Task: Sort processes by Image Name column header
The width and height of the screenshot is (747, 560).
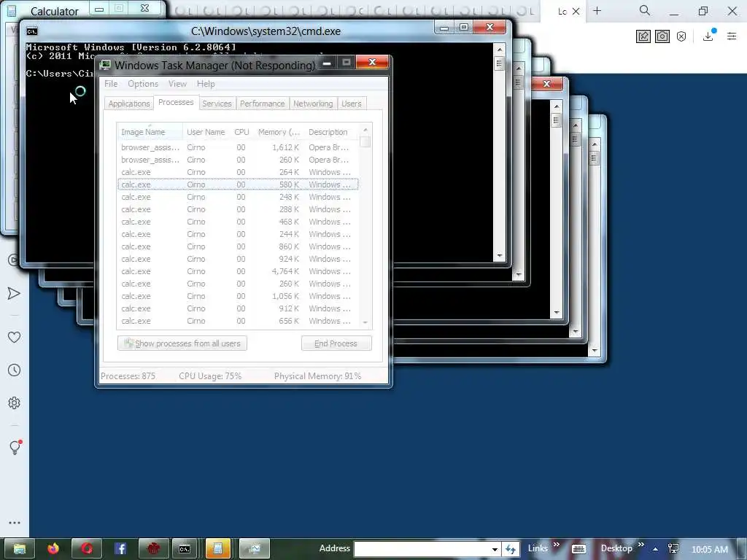Action: pyautogui.click(x=150, y=132)
